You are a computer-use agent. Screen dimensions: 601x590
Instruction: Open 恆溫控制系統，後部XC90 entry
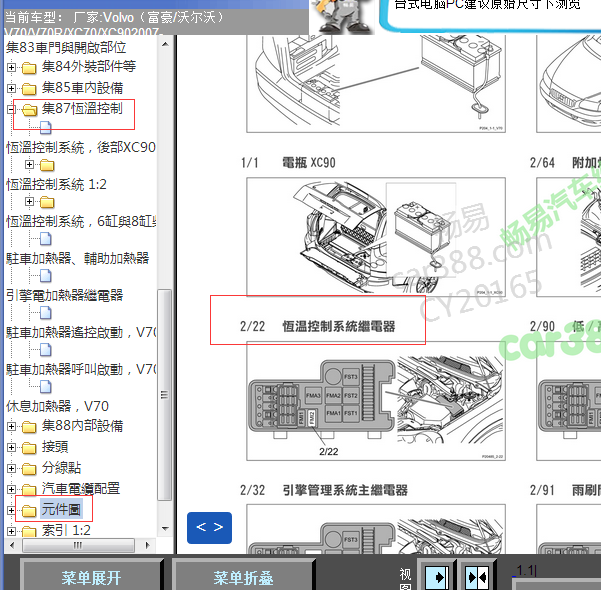pyautogui.click(x=80, y=147)
